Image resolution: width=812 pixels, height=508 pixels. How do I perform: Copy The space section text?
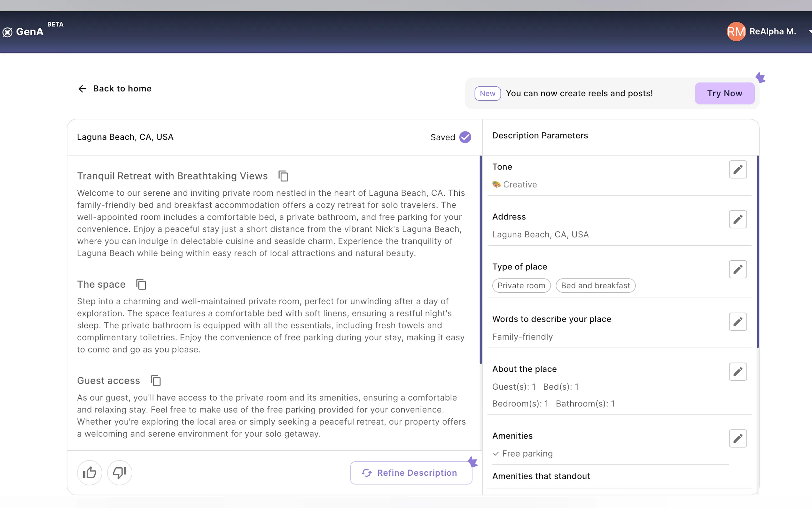tap(141, 284)
